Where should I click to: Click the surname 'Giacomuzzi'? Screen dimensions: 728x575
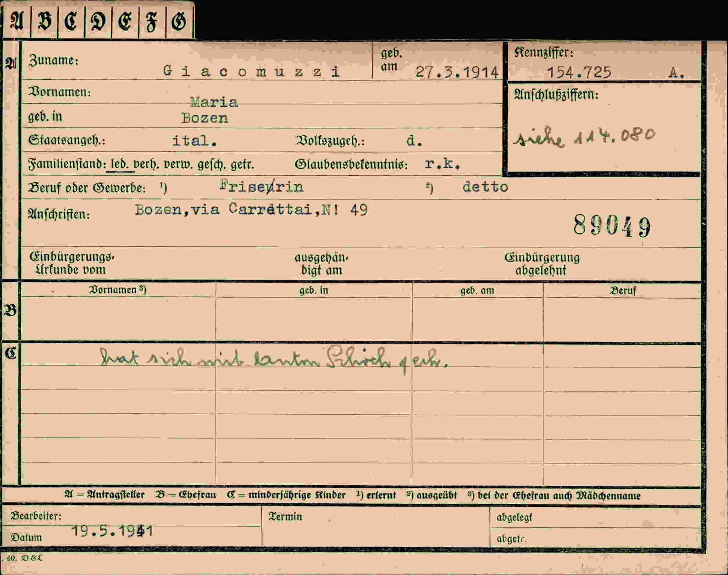[251, 71]
